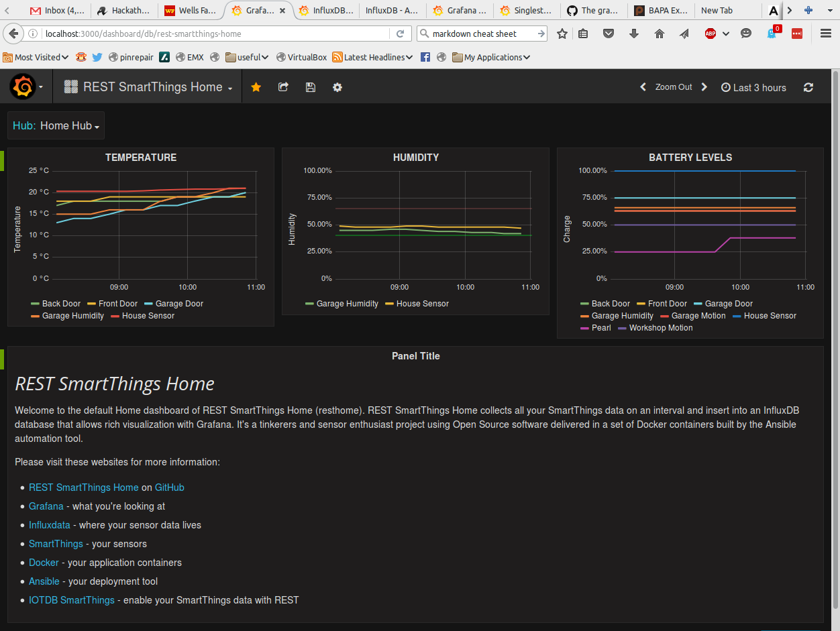
Task: Open the TEMPERATURE panel title menu
Action: pyautogui.click(x=141, y=158)
